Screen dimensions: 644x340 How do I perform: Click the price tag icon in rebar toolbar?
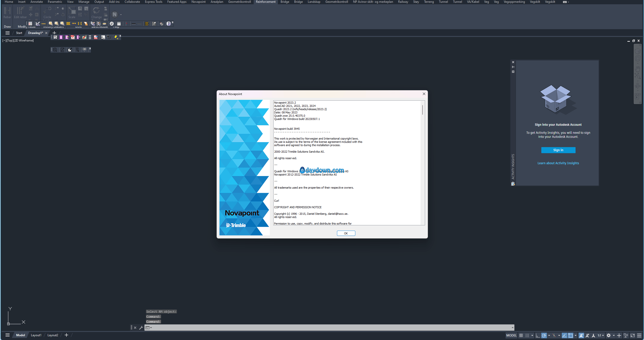coord(162,24)
